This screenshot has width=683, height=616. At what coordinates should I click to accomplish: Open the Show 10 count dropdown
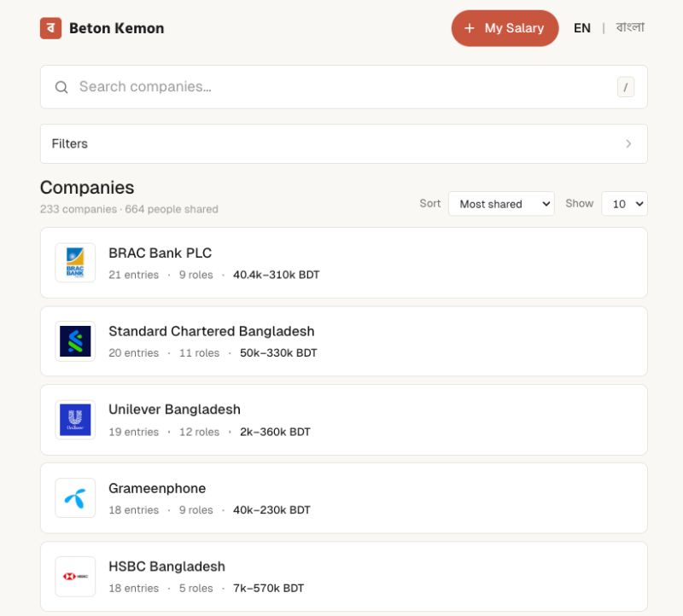[624, 204]
